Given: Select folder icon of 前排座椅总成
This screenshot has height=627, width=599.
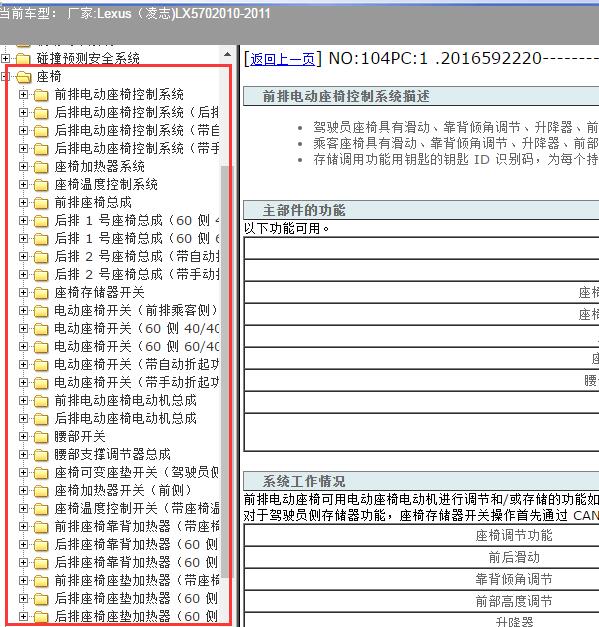Looking at the screenshot, I should click(41, 203).
